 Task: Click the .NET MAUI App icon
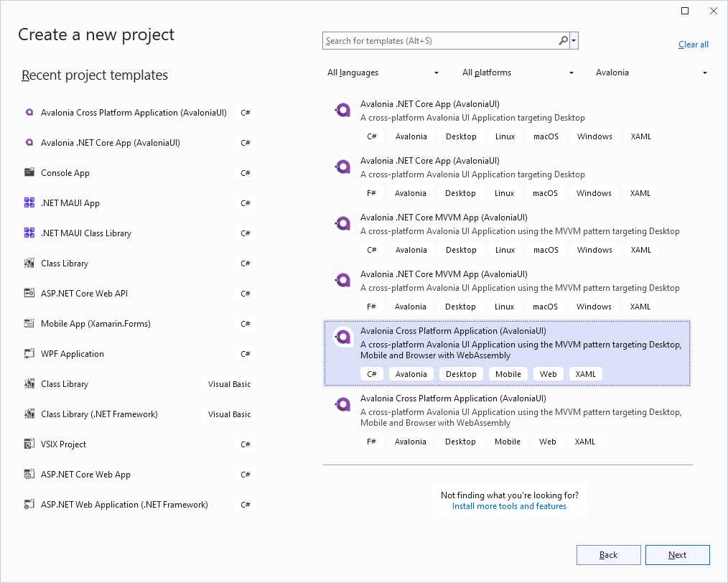pos(29,202)
